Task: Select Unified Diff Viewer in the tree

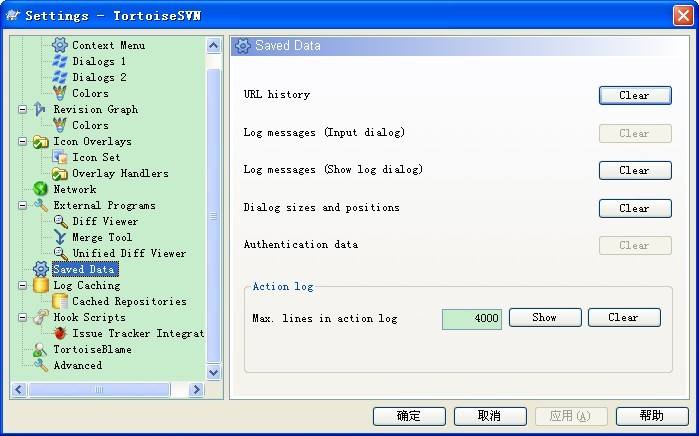Action: (129, 254)
